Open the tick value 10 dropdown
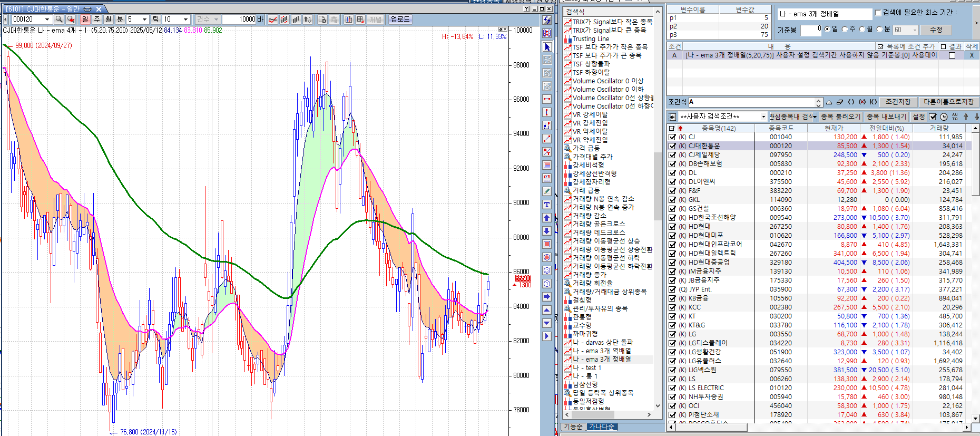Image resolution: width=980 pixels, height=436 pixels. tap(185, 20)
